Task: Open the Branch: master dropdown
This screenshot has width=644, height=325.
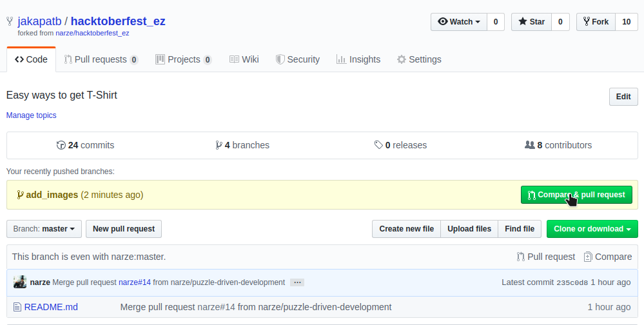Action: 44,229
